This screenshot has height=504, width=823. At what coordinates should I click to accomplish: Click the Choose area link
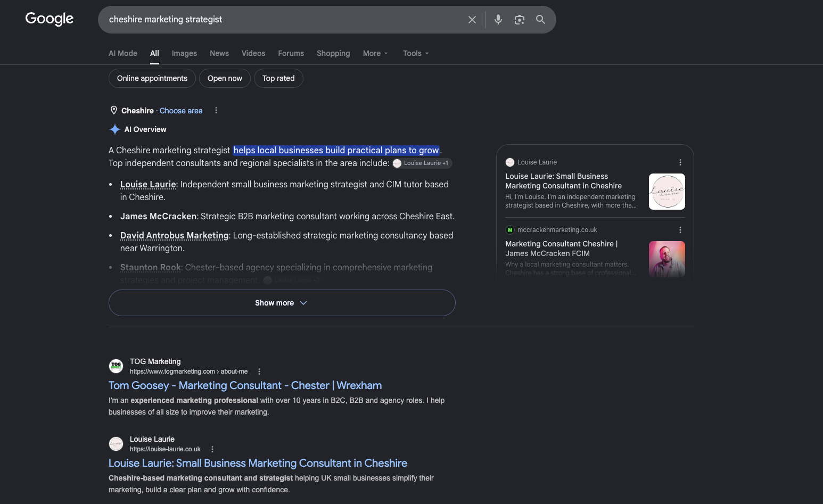click(181, 111)
